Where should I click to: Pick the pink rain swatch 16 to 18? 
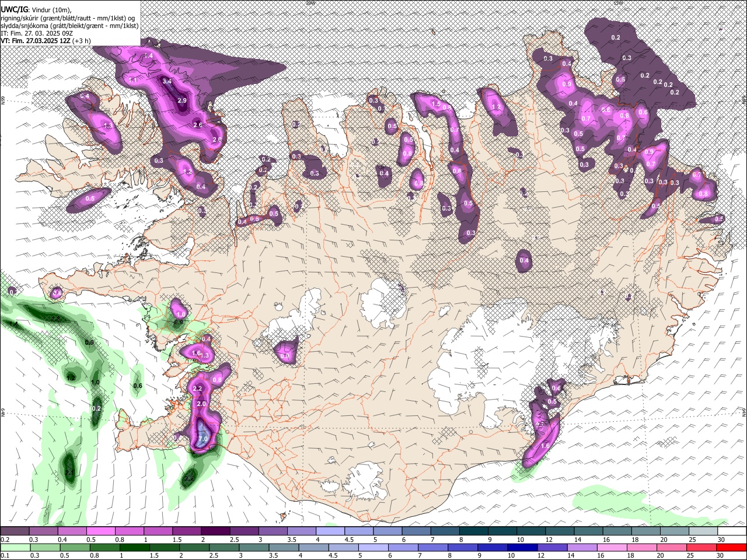612,547
